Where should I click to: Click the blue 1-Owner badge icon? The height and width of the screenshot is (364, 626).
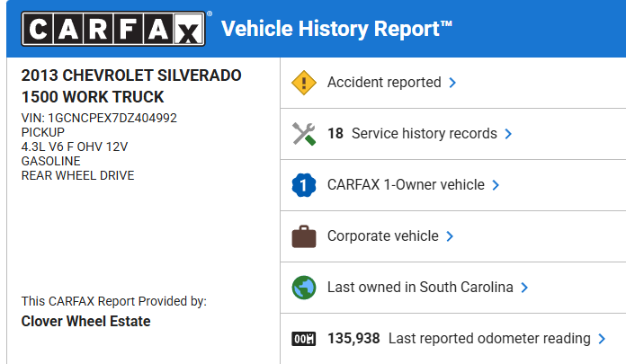coord(304,185)
